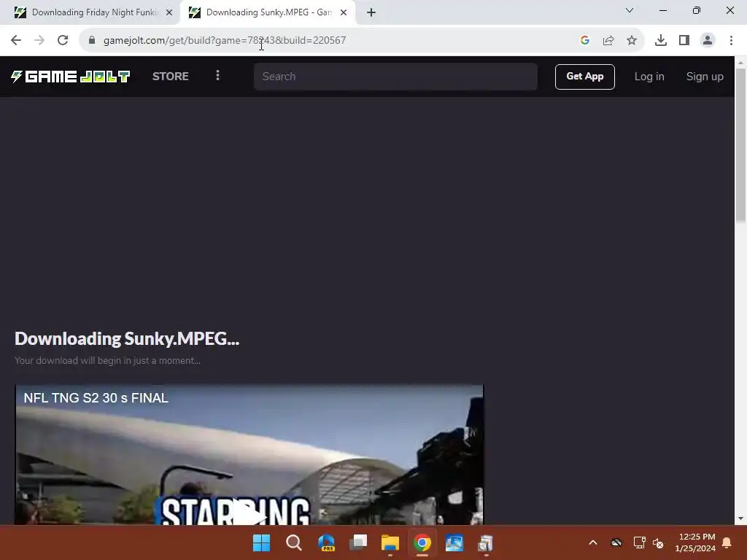The image size is (747, 560).
Task: Click the OneDrive cloud tray icon
Action: coord(616,542)
